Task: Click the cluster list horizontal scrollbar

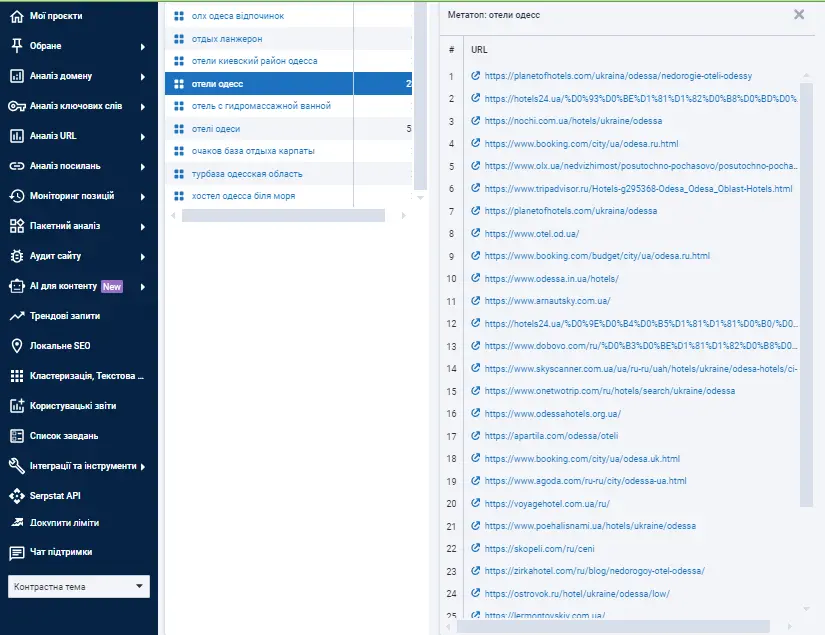Action: 283,216
